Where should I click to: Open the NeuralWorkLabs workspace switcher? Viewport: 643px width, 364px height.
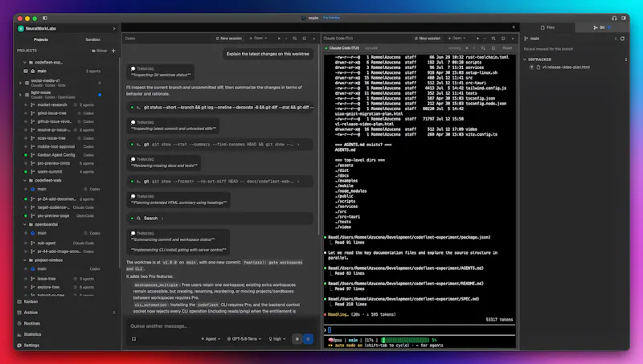67,29
